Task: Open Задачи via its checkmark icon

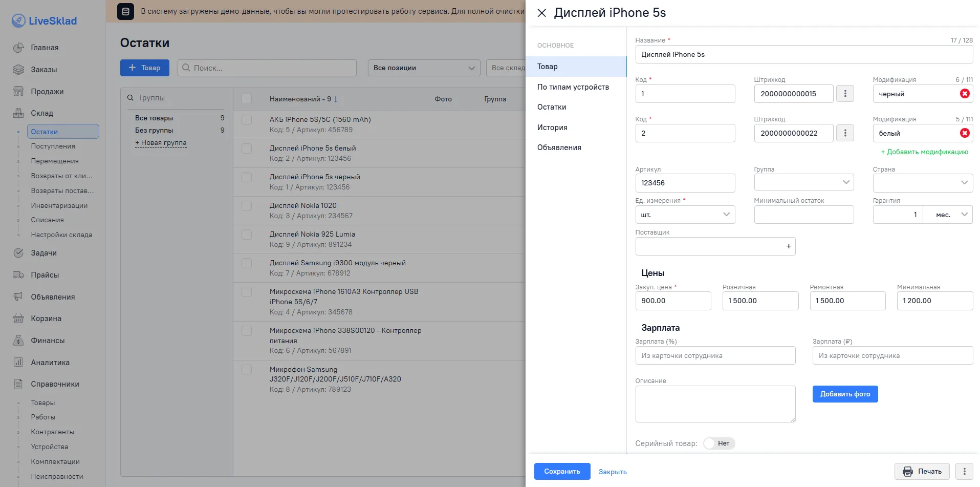Action: (18, 253)
